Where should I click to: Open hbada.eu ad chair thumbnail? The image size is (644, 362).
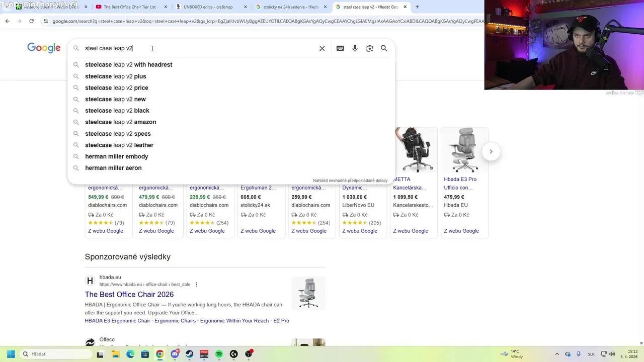(x=308, y=293)
